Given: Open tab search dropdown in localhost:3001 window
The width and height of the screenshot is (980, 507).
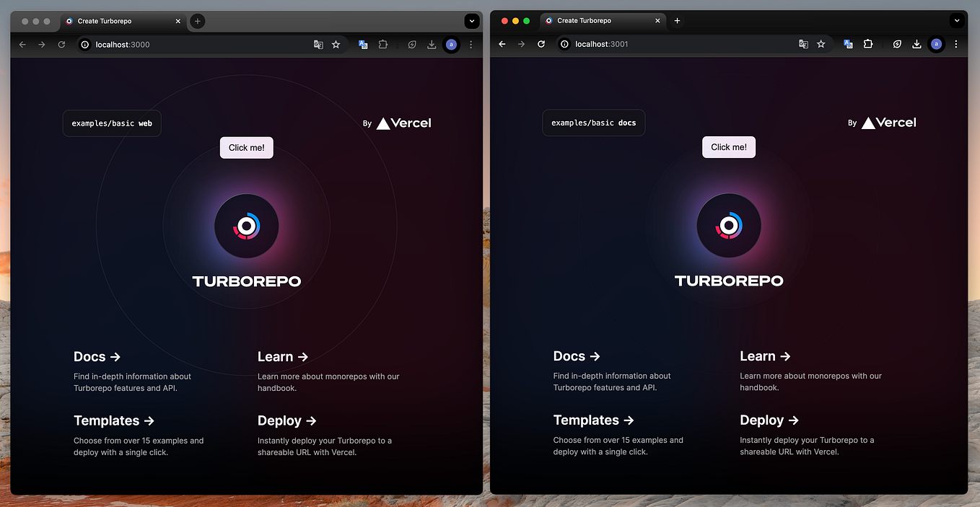Looking at the screenshot, I should click(x=957, y=21).
